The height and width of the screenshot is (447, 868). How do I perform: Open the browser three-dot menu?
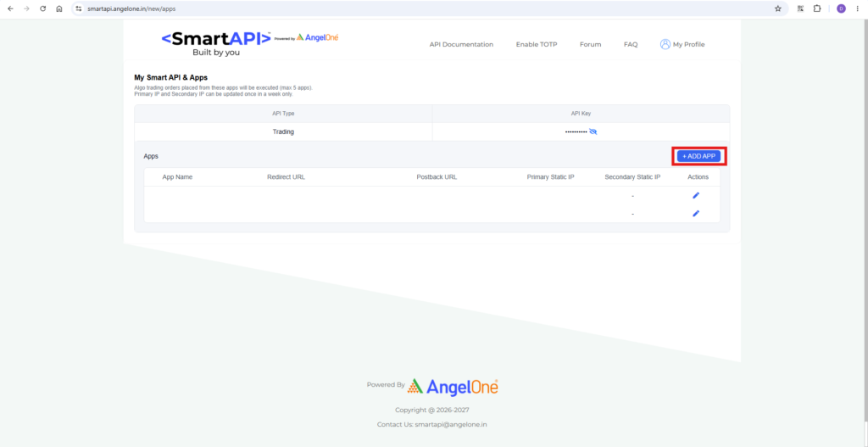(x=857, y=8)
